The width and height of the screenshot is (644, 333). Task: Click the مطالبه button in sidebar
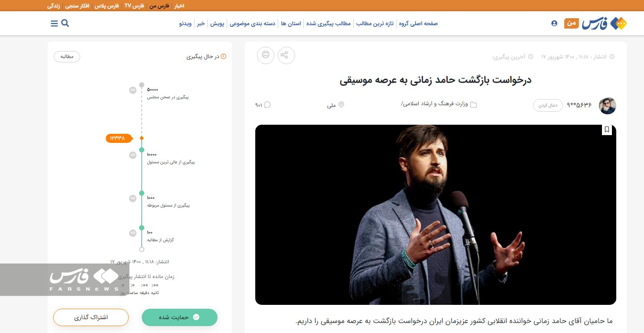(x=67, y=57)
